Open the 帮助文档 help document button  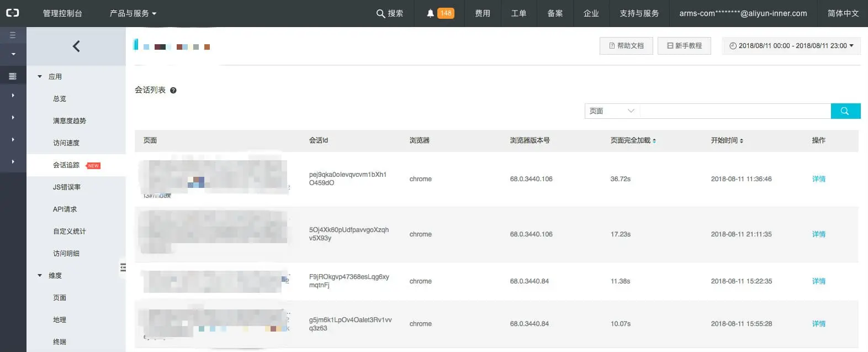(x=626, y=46)
